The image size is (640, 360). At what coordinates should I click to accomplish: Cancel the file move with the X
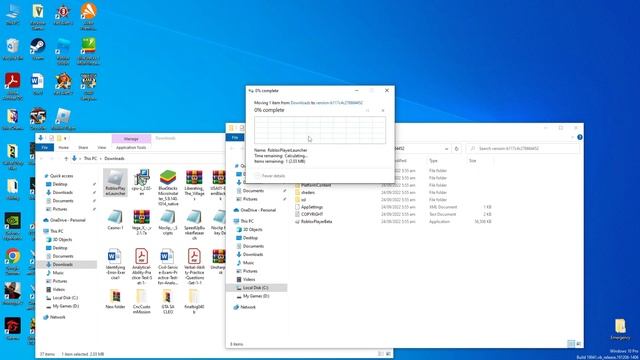[x=382, y=111]
